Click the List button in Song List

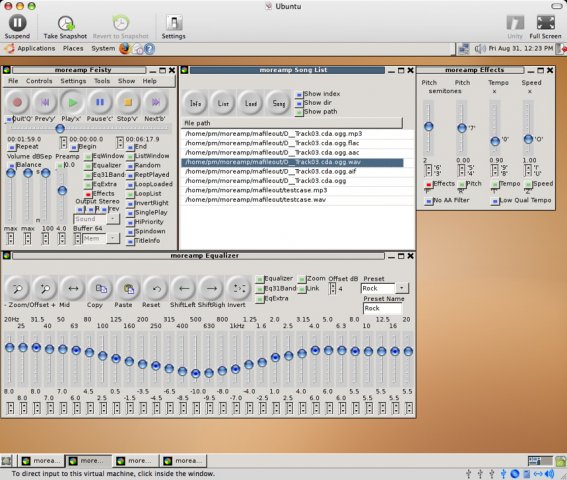click(x=223, y=103)
